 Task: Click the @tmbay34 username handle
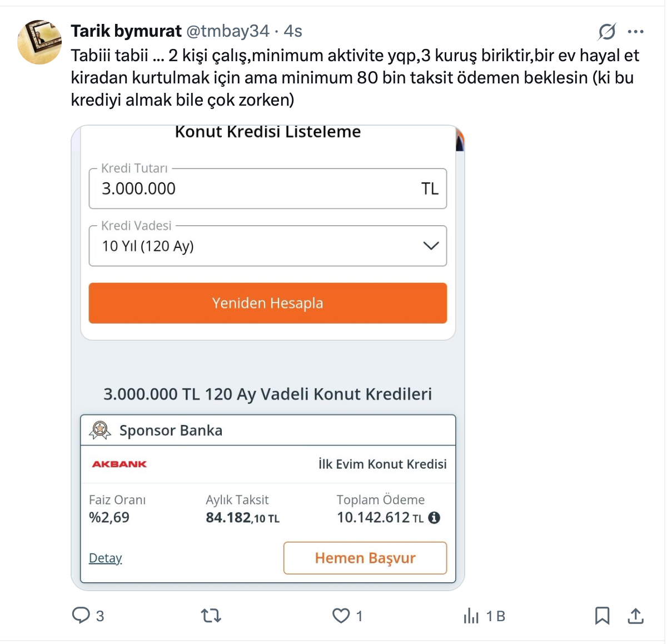click(228, 31)
